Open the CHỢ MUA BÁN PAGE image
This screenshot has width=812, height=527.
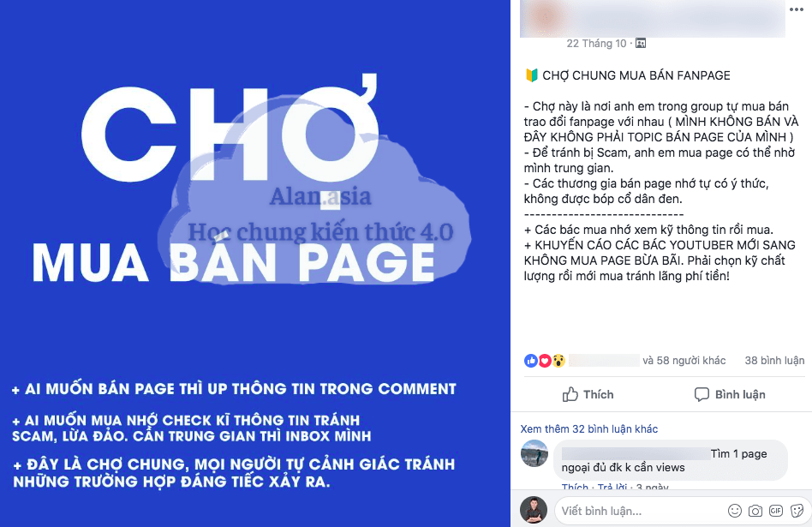(254, 263)
